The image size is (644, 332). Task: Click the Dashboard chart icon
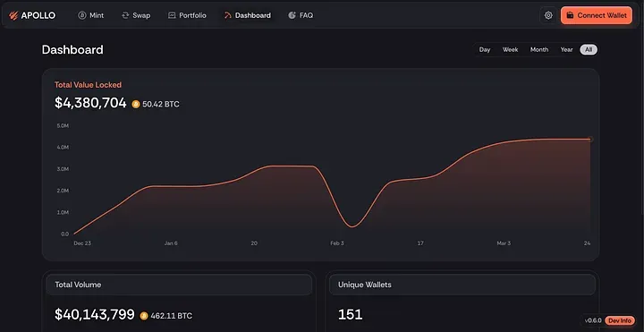227,15
